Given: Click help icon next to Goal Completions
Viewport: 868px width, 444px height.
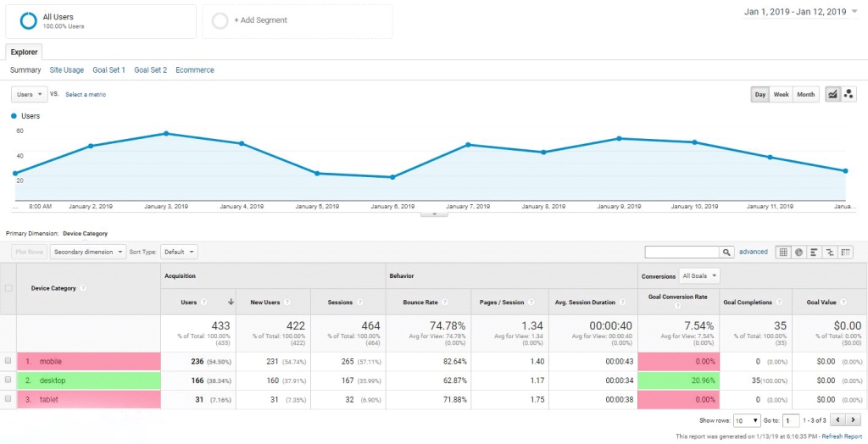Looking at the screenshot, I should [x=780, y=302].
